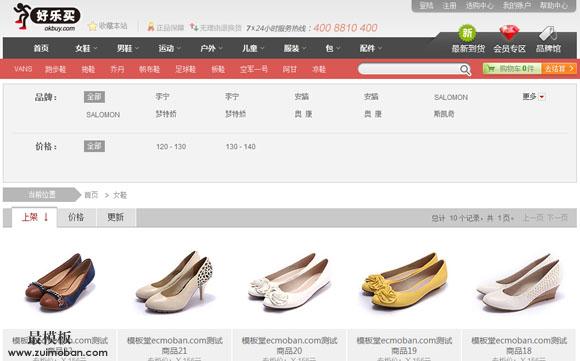This screenshot has height=361, width=580.
Task: Toggle the 上架 sort order tab
Action: [x=35, y=217]
